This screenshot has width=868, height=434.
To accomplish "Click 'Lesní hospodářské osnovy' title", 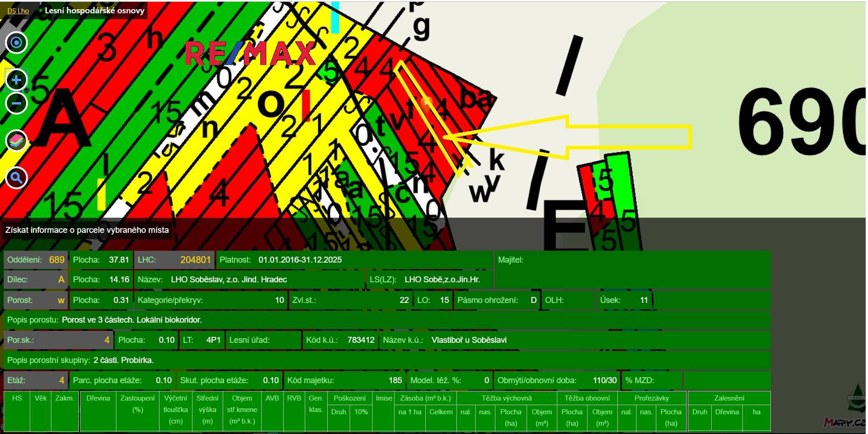I will point(94,11).
